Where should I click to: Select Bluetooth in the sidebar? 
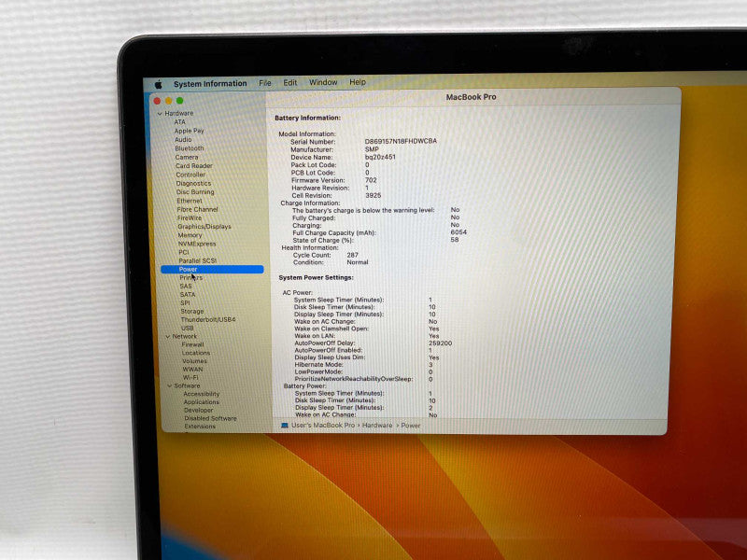coord(190,148)
